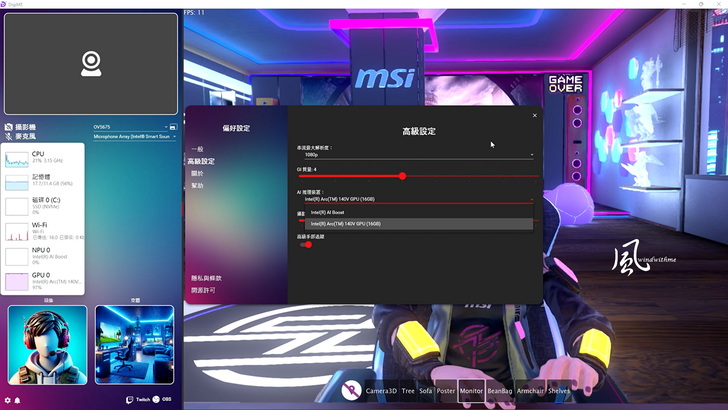Toggle the camera off icon next to 攝影機
The image size is (728, 410).
[x=8, y=127]
